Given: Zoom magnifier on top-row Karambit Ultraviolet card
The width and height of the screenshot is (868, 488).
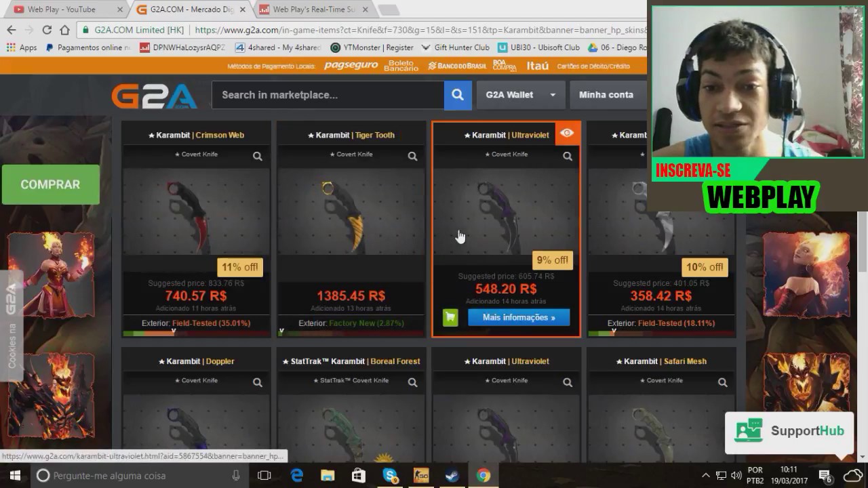Looking at the screenshot, I should click(568, 157).
